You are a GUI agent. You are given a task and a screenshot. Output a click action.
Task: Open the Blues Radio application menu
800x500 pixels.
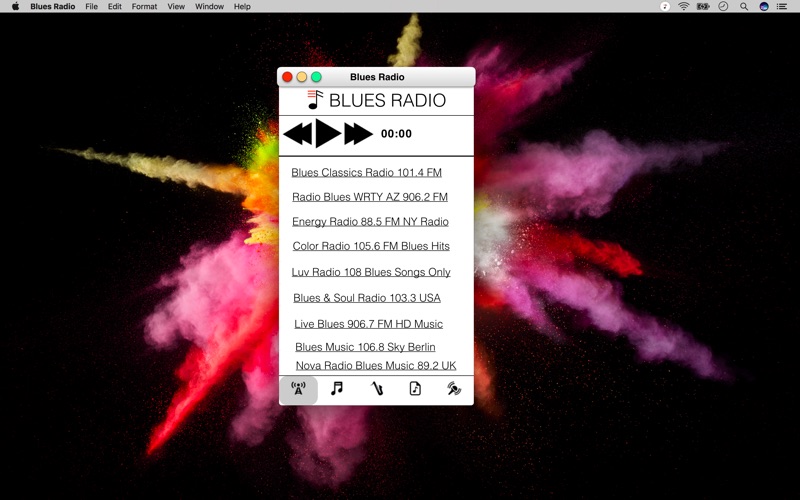tap(53, 7)
